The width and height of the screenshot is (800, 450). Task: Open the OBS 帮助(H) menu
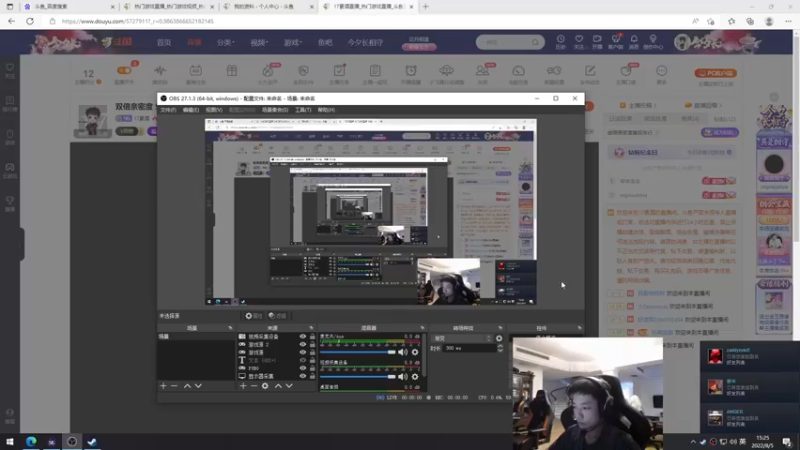click(326, 110)
